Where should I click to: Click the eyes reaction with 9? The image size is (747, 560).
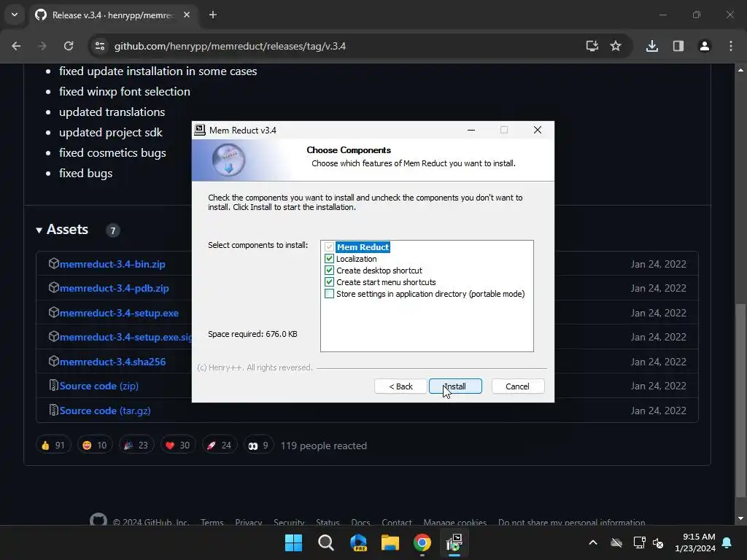click(258, 446)
